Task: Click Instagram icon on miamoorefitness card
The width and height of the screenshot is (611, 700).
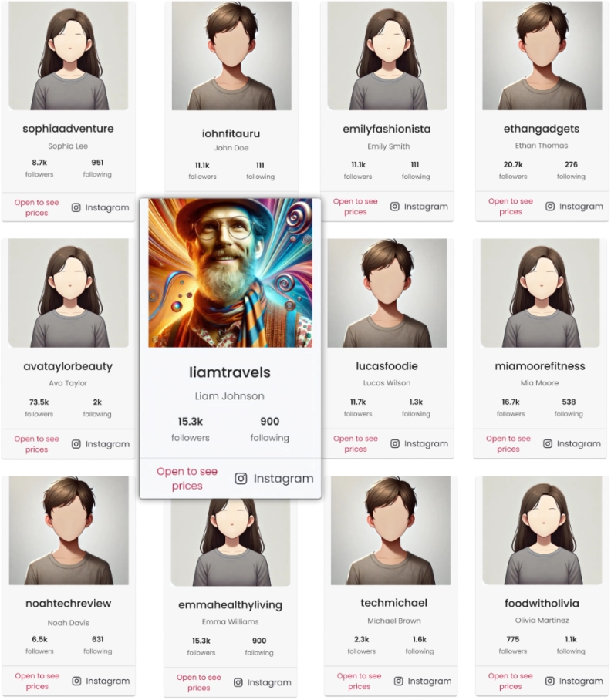Action: (548, 444)
